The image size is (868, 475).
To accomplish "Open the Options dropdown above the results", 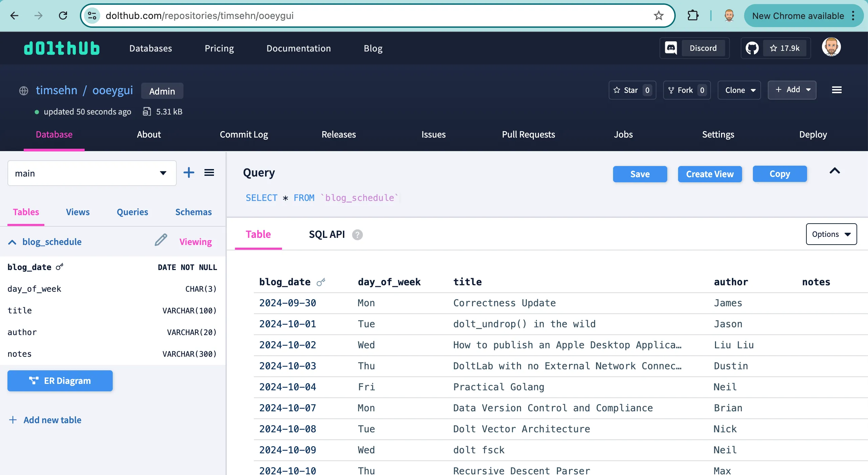I will tap(831, 234).
